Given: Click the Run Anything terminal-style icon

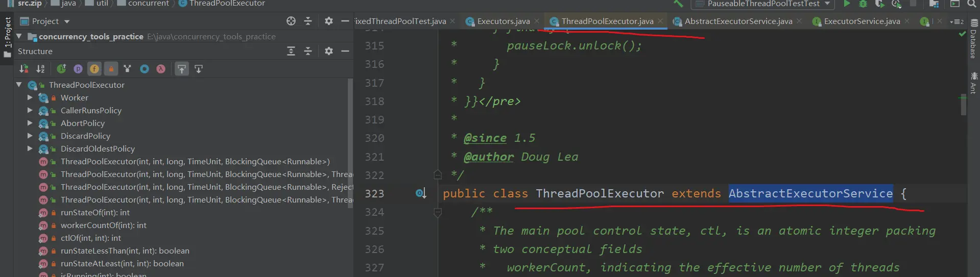Looking at the screenshot, I should click(955, 4).
